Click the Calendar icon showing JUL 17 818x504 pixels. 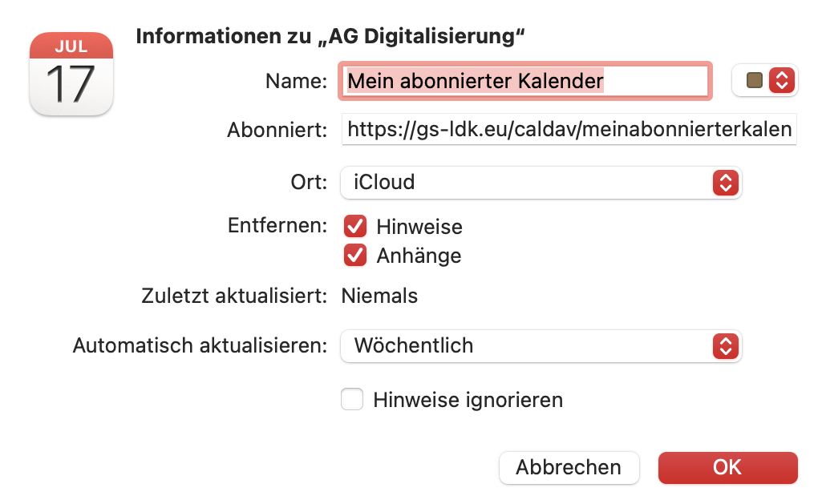tap(71, 74)
